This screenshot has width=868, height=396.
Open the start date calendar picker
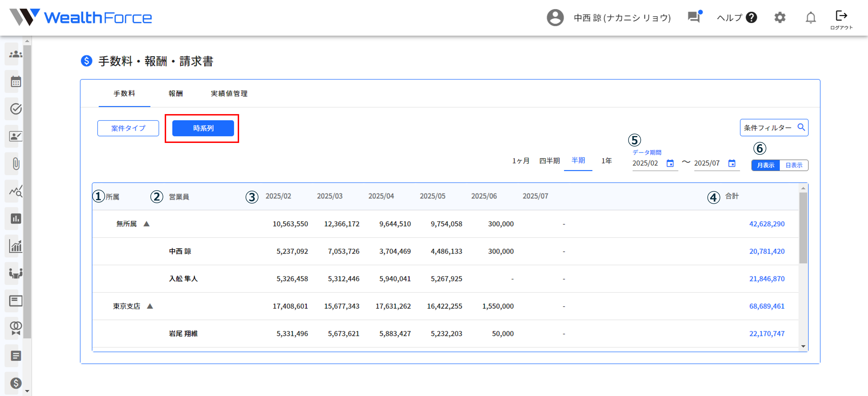tap(670, 163)
